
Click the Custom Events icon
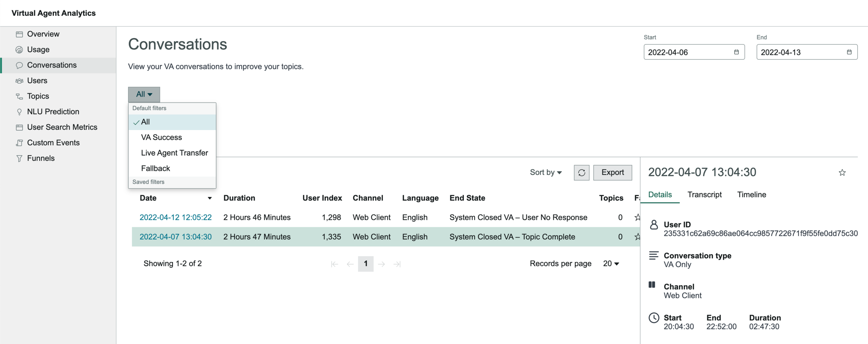pyautogui.click(x=19, y=143)
